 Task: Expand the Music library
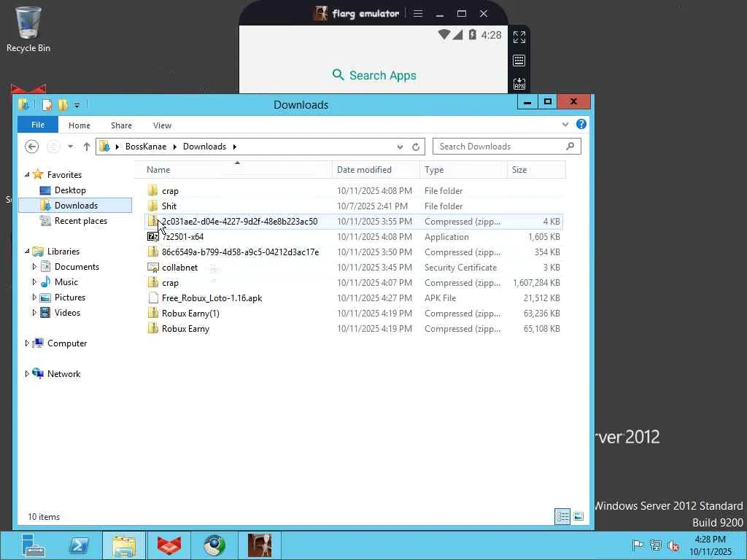(x=34, y=282)
